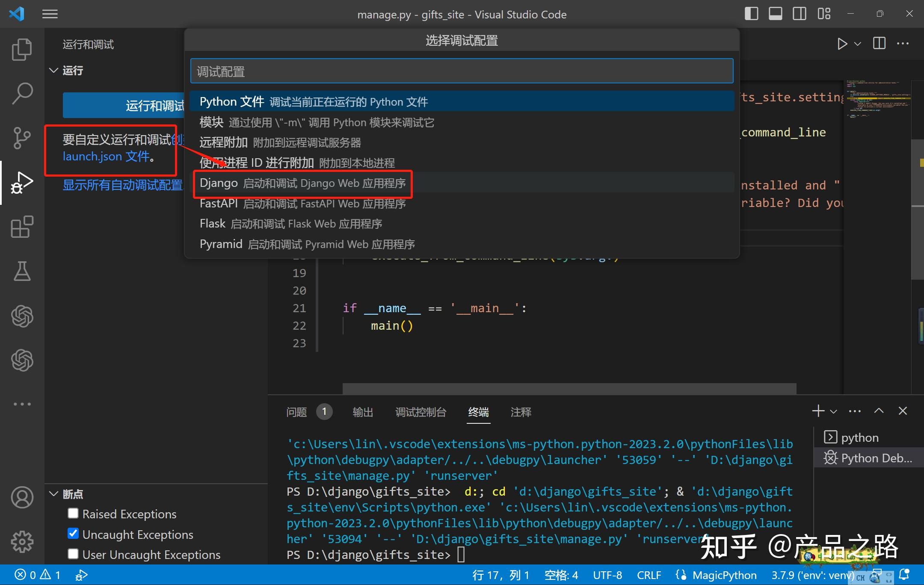The width and height of the screenshot is (924, 585).
Task: Open the ChatGPT extension icon in sidebar
Action: click(x=22, y=316)
